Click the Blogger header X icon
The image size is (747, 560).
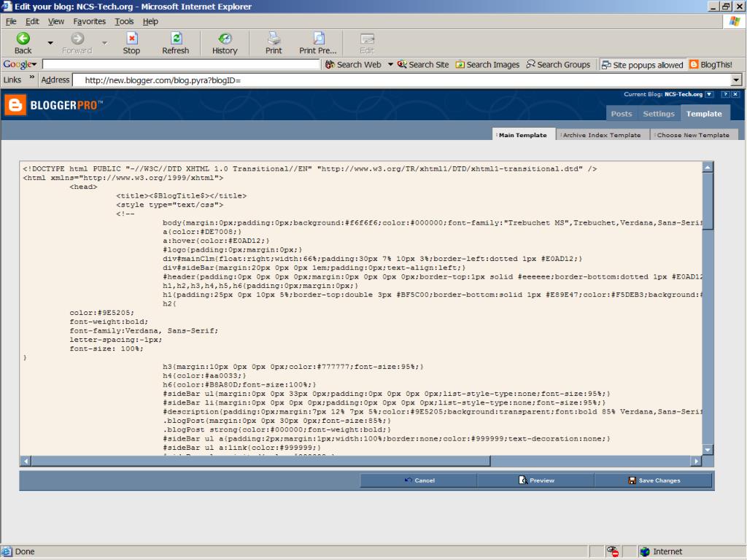coord(735,94)
